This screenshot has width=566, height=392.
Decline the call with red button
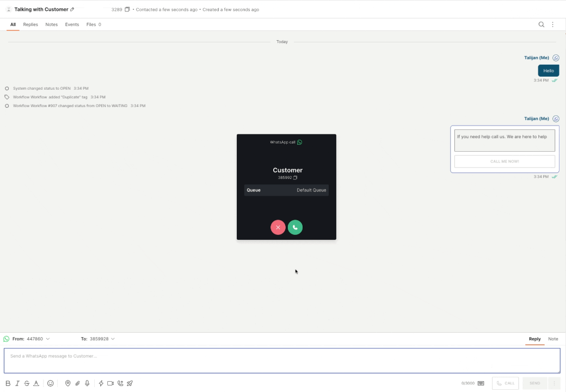pos(278,227)
